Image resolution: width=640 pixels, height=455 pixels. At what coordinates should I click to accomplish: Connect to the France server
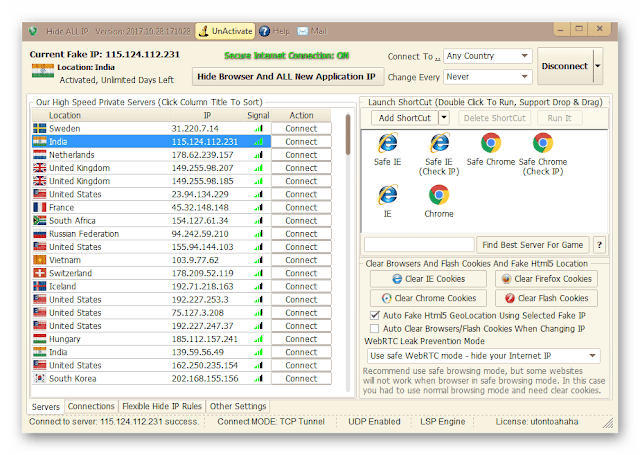tap(301, 207)
